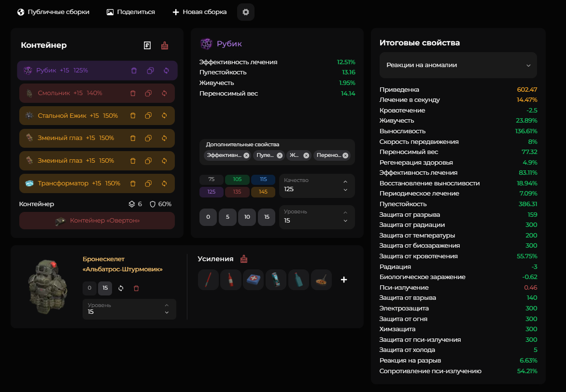Open the Дополнительные свойства selector
This screenshot has width=566, height=392.
click(277, 152)
